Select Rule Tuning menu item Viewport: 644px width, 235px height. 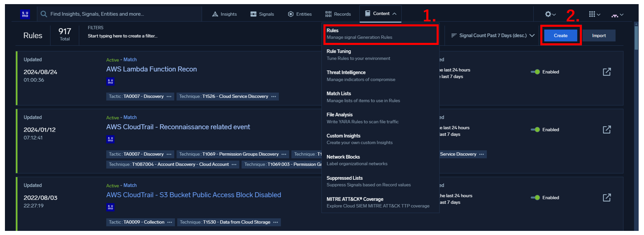pos(381,55)
